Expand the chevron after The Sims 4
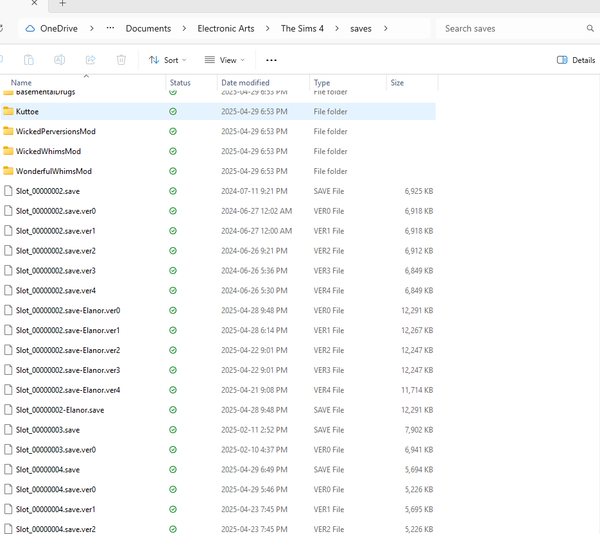This screenshot has width=600, height=534. pos(337,28)
